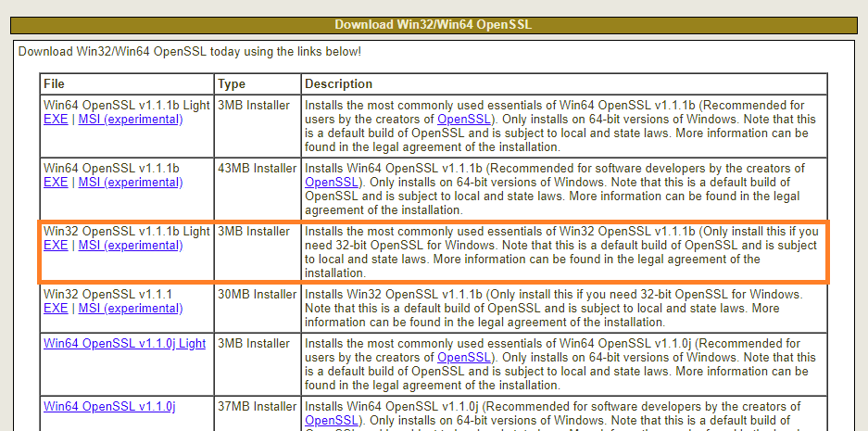Follow OpenSSL link in Win64 v1.1.0j 37MB description

coord(331,421)
